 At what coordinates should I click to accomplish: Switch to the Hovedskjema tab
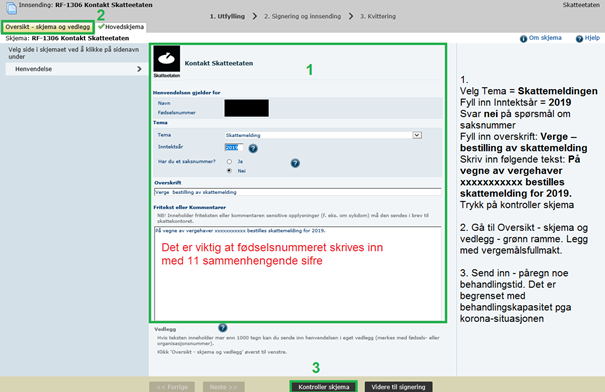tap(121, 27)
